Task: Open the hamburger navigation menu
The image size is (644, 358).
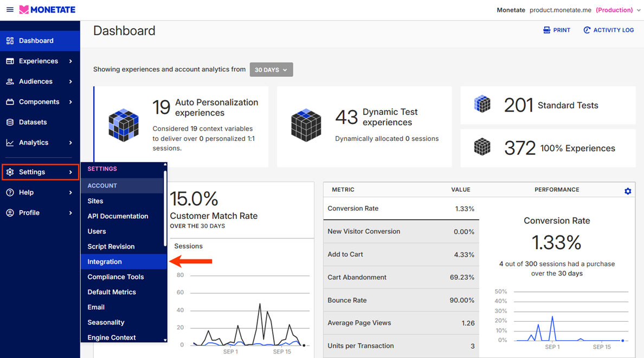Action: (x=10, y=9)
